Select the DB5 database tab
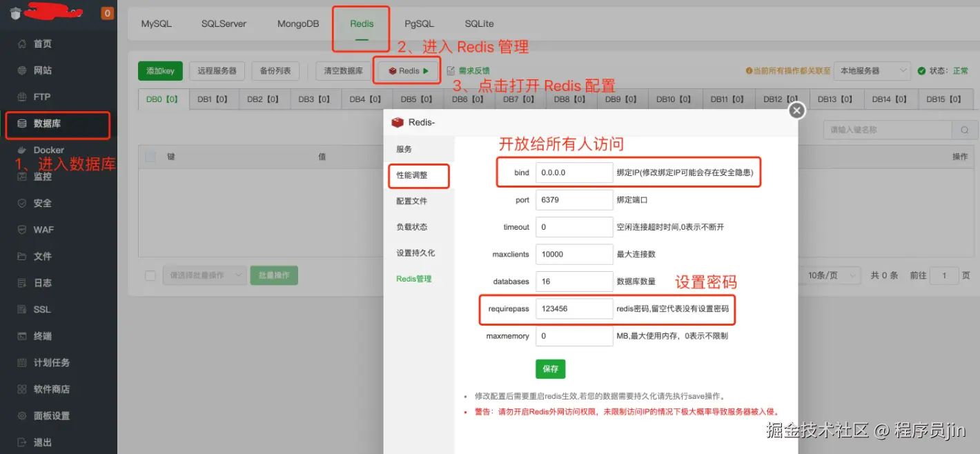The image size is (980, 454). pyautogui.click(x=418, y=99)
